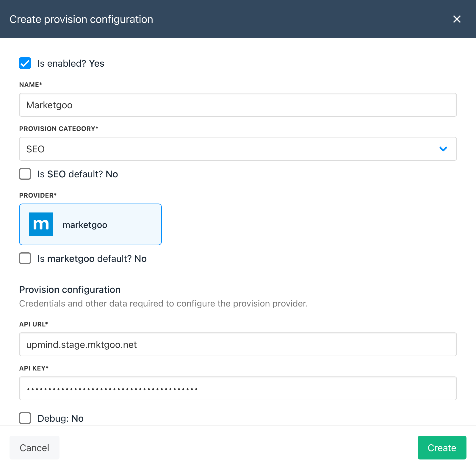Click the 'Credentials and other data' description

coord(164,304)
